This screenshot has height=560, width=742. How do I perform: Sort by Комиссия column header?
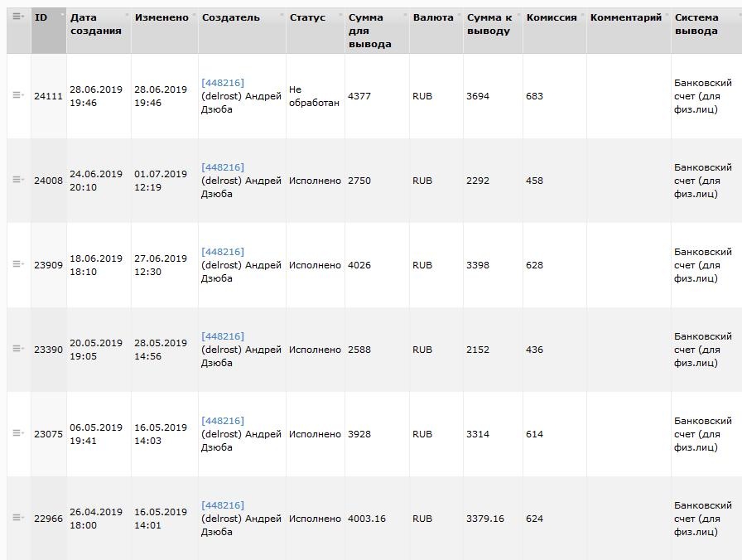click(x=552, y=17)
